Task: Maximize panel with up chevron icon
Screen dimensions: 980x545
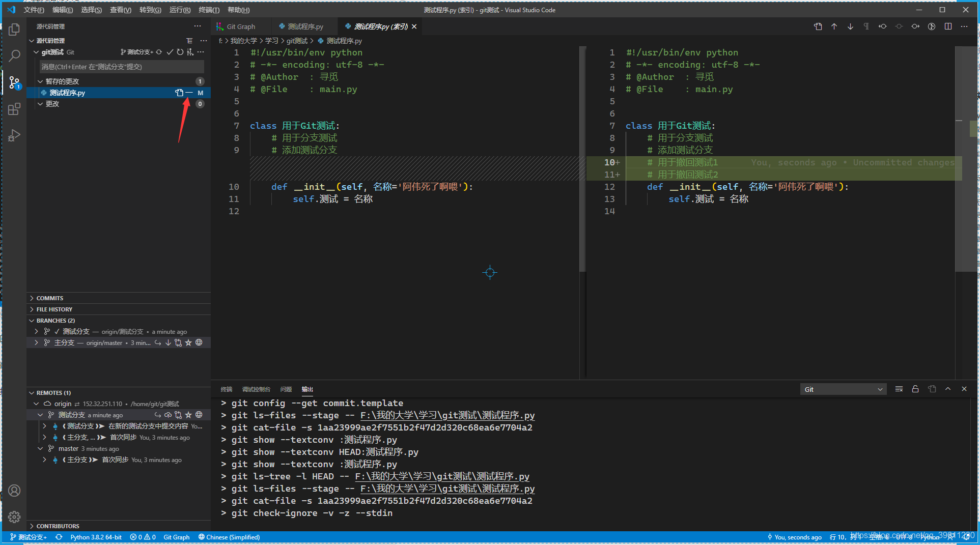Action: 948,389
